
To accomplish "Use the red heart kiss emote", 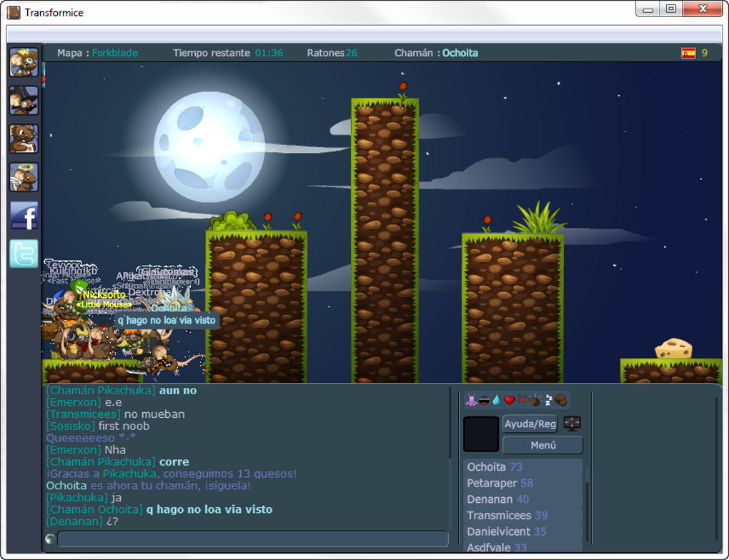I will 510,400.
